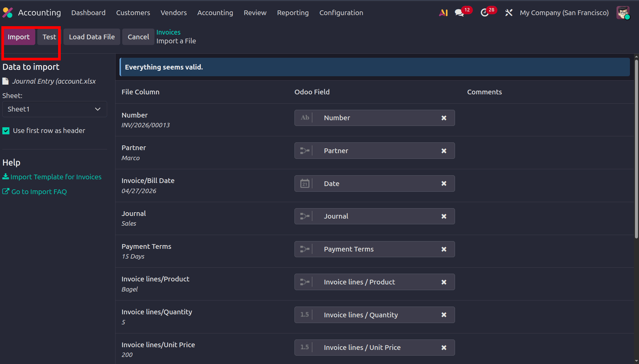Open the AI assistant icon

click(x=443, y=13)
